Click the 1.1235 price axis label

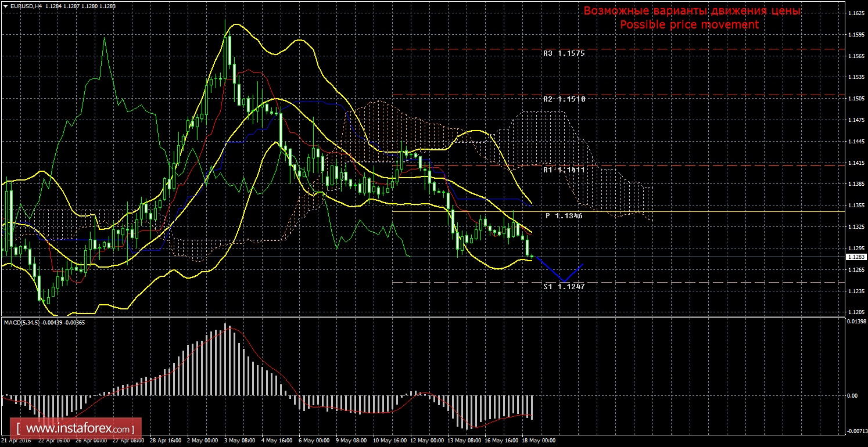point(856,291)
